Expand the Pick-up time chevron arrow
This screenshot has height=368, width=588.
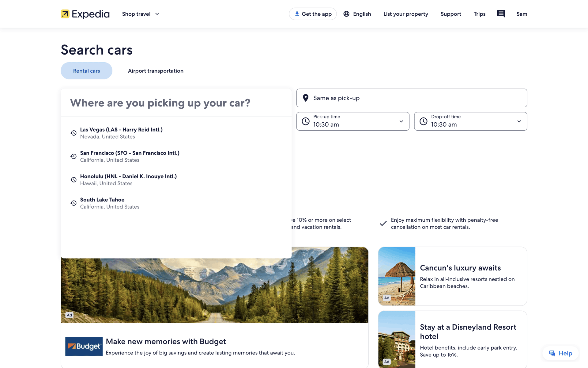[x=401, y=121]
